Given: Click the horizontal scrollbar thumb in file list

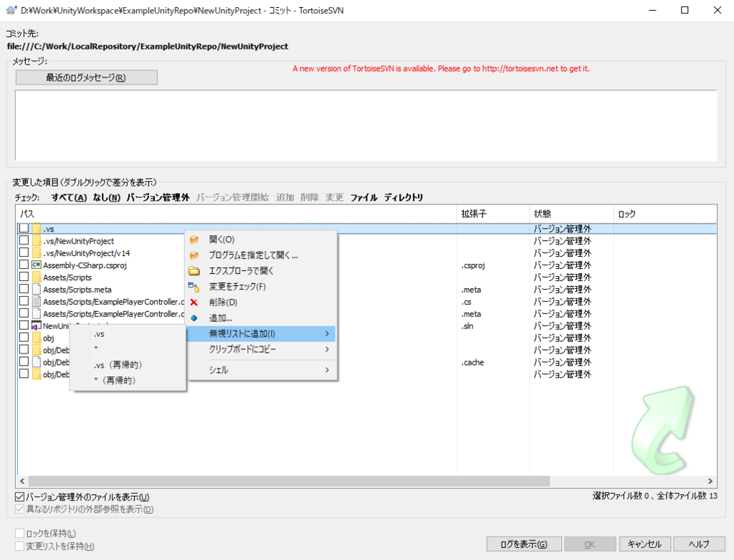Looking at the screenshot, I should tap(289, 481).
